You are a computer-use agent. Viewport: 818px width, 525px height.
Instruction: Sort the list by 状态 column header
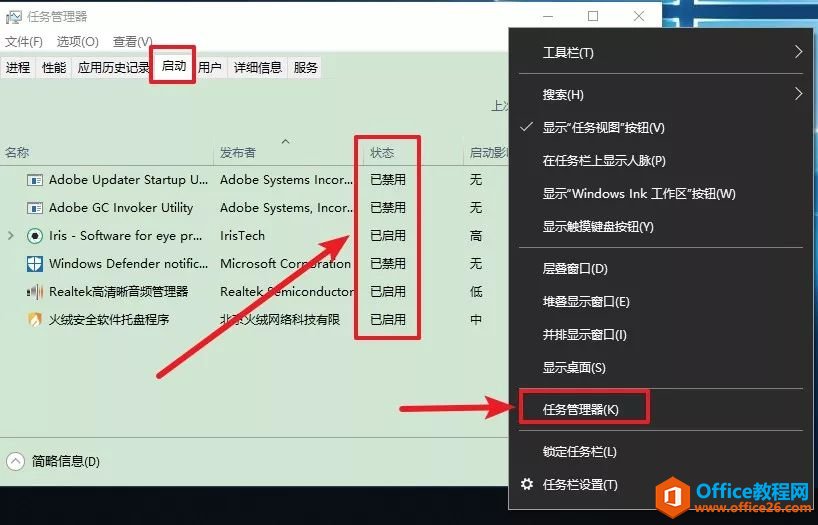pyautogui.click(x=382, y=153)
